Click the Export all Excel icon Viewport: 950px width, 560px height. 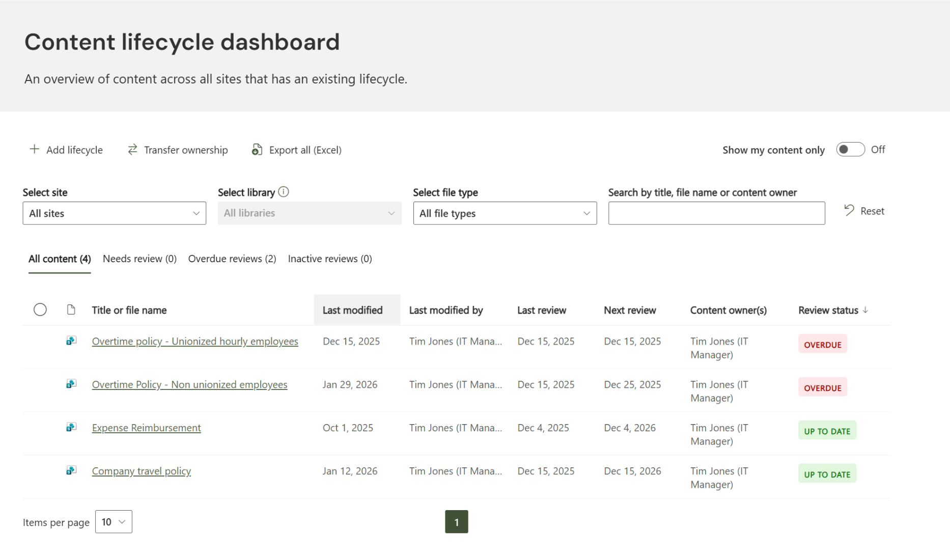point(257,150)
